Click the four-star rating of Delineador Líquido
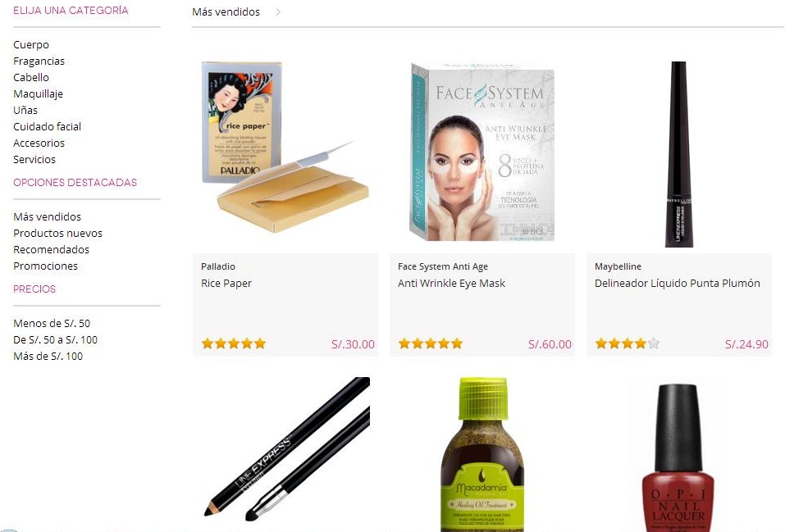 point(628,343)
